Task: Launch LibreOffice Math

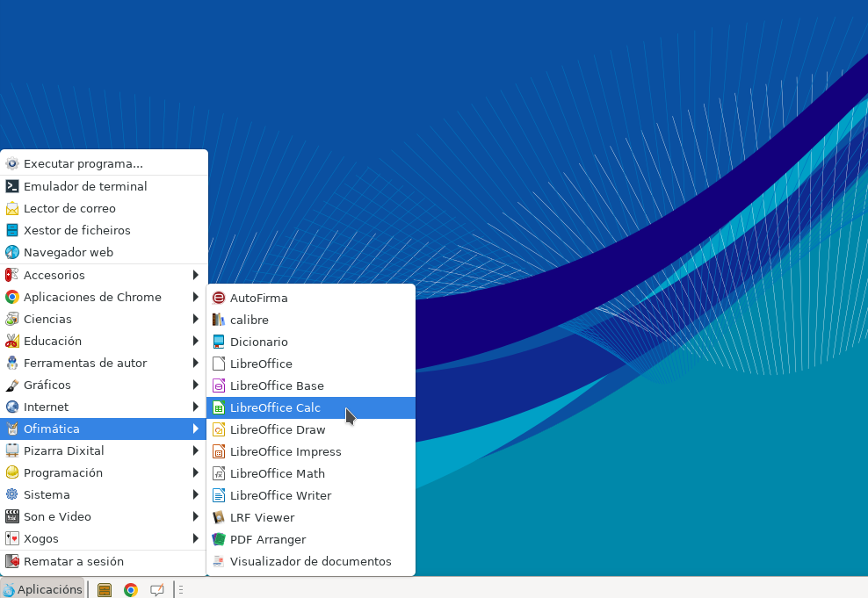Action: coord(277,473)
